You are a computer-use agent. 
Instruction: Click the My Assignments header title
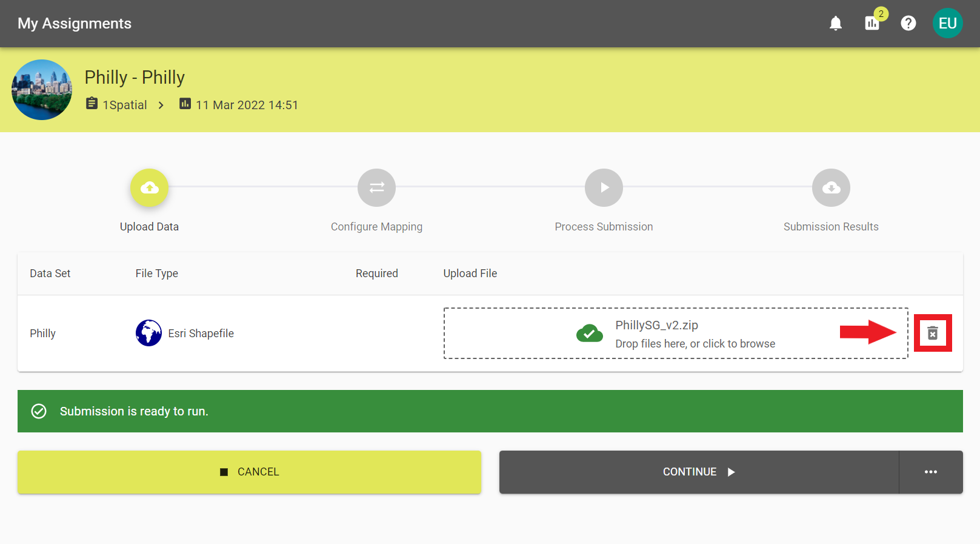tap(75, 23)
